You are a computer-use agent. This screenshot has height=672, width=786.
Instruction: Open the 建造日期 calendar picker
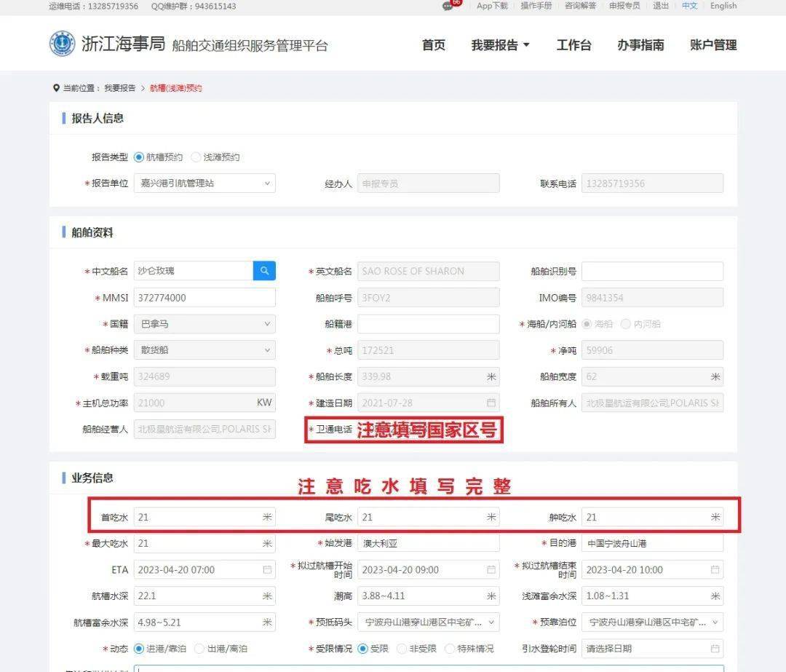492,403
